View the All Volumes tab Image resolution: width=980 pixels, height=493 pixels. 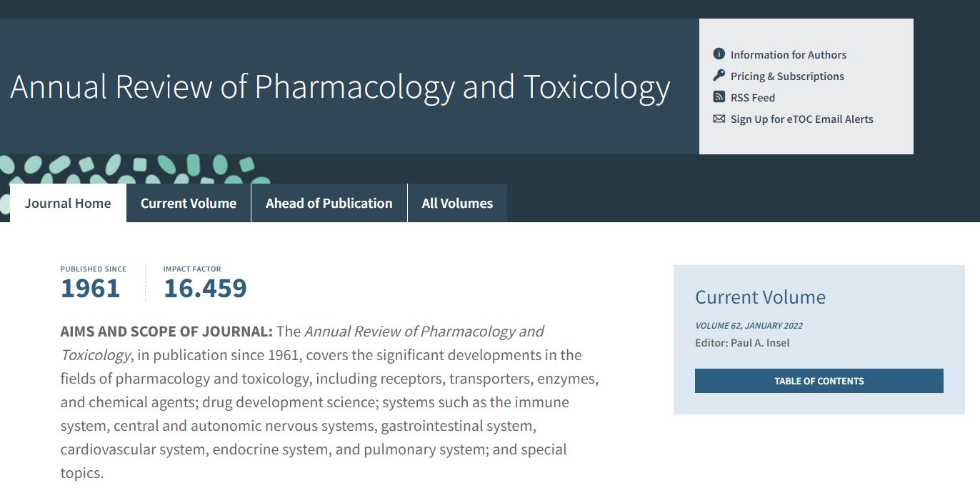pyautogui.click(x=457, y=203)
